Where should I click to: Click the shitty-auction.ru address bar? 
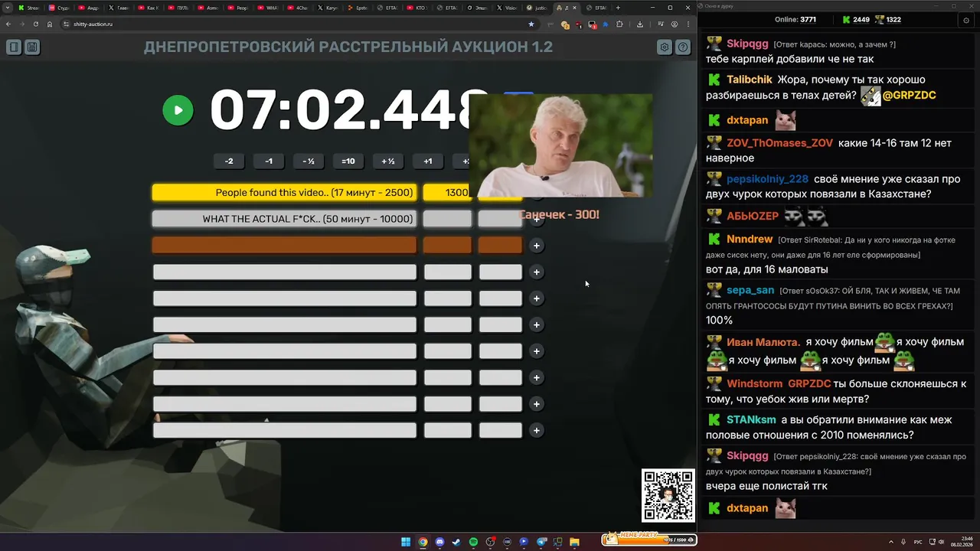299,24
